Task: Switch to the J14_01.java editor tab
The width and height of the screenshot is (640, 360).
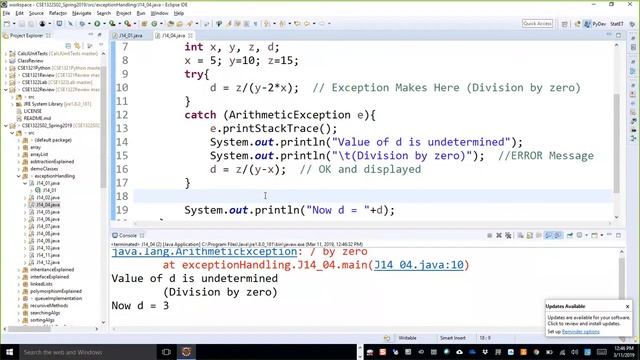Action: point(131,36)
